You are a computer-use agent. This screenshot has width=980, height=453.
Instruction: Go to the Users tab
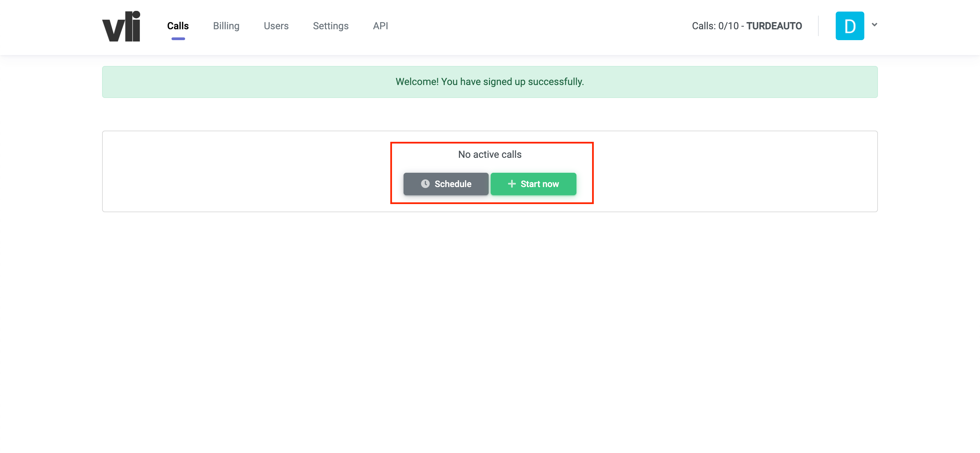(276, 26)
